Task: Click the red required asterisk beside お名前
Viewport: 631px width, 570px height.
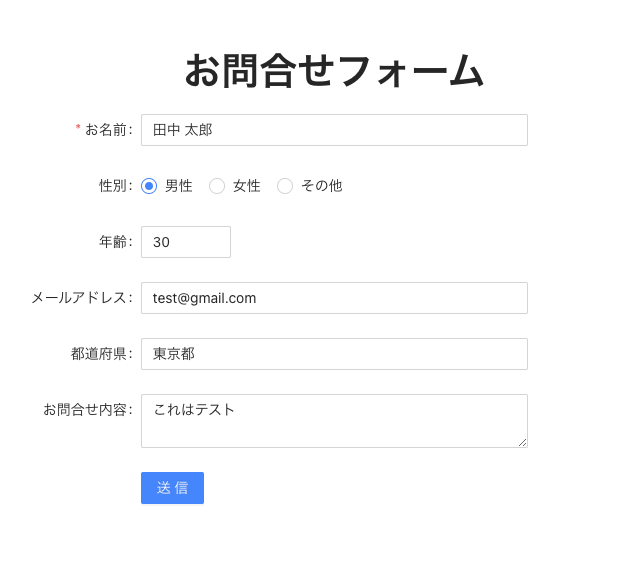Action: [x=78, y=128]
